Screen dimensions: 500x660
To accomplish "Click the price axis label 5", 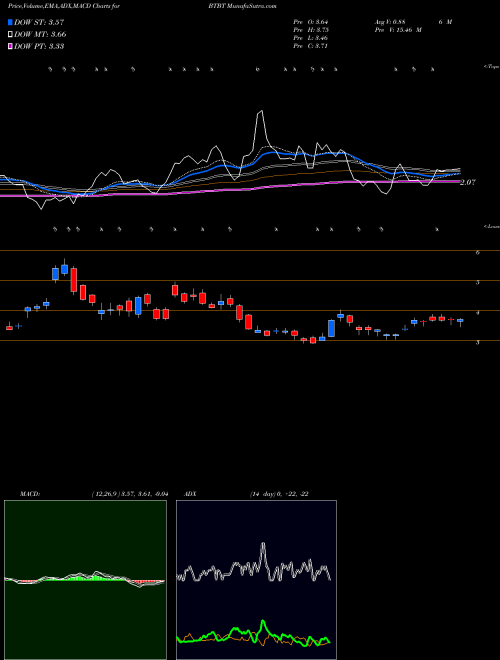I will 478,282.
